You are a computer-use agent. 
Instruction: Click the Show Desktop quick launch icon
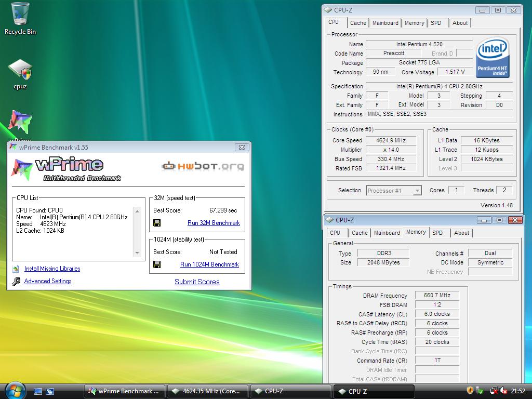coord(37,391)
